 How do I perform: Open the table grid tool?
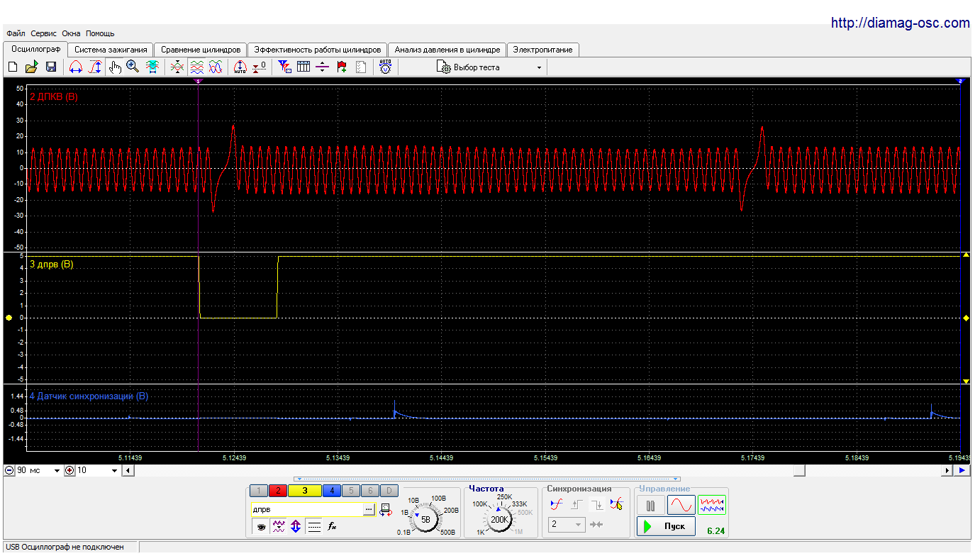pyautogui.click(x=304, y=67)
